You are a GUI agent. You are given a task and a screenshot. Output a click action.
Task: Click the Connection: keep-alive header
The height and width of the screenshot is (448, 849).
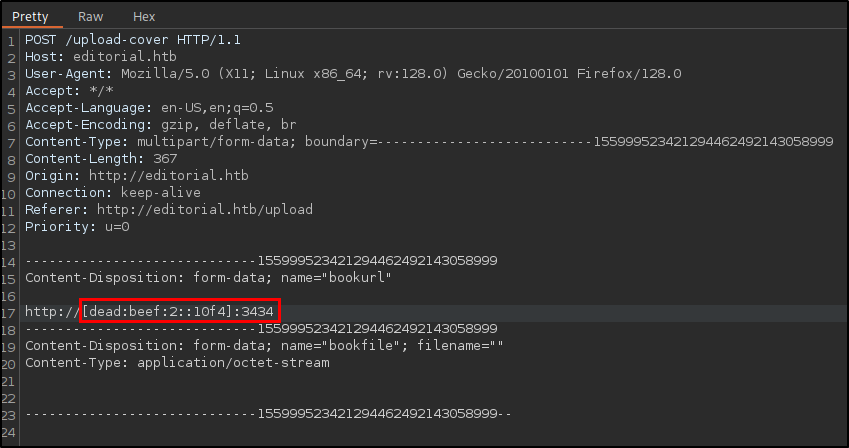pyautogui.click(x=113, y=193)
